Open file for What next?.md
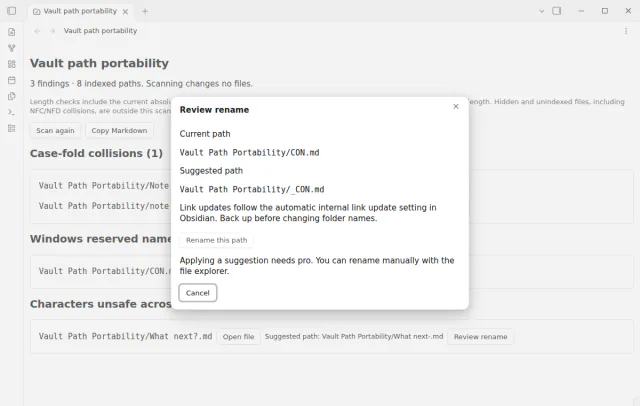Image resolution: width=640 pixels, height=406 pixels. point(238,337)
